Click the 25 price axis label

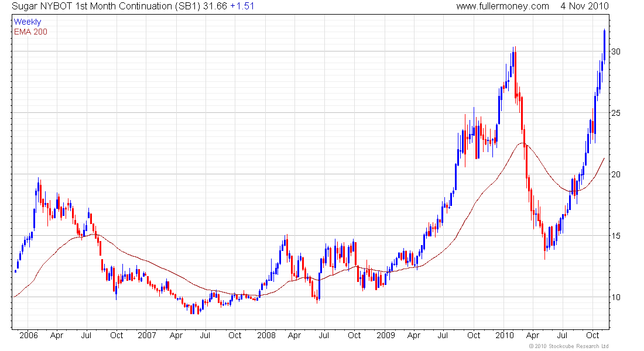(x=616, y=113)
